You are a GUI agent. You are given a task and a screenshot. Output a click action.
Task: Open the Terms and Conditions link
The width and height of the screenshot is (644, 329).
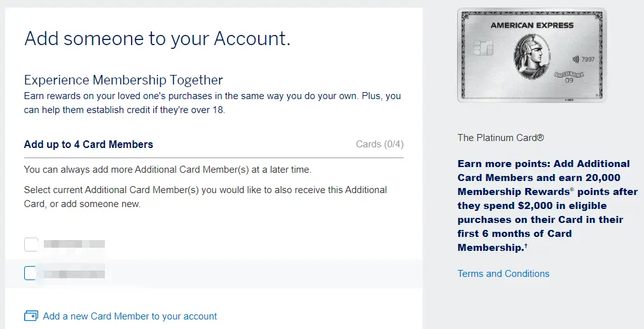[x=504, y=274]
